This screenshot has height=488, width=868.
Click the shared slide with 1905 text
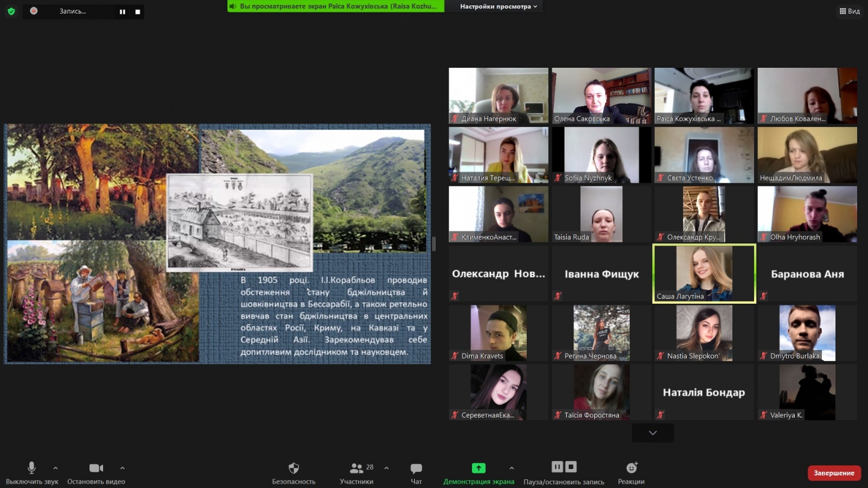(x=218, y=243)
